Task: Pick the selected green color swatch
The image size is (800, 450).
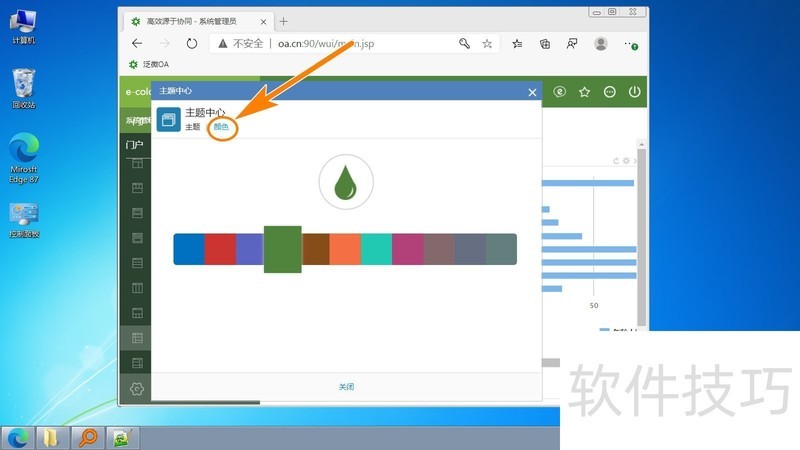Action: (x=283, y=249)
